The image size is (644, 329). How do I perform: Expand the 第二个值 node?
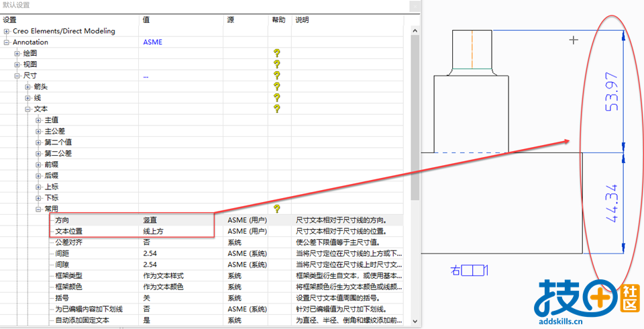click(39, 142)
